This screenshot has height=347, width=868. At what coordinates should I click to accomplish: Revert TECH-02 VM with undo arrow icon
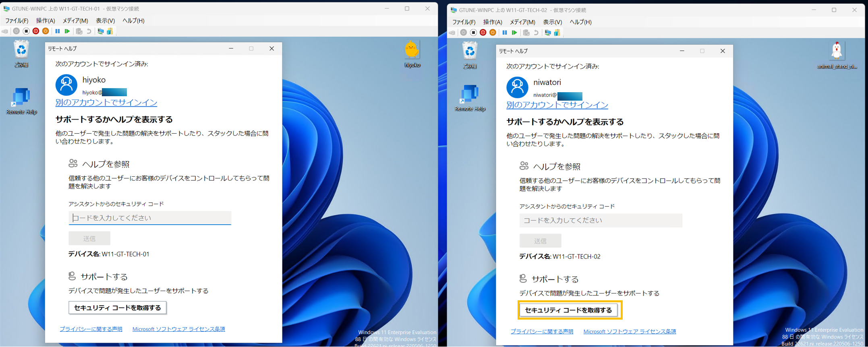(x=536, y=33)
